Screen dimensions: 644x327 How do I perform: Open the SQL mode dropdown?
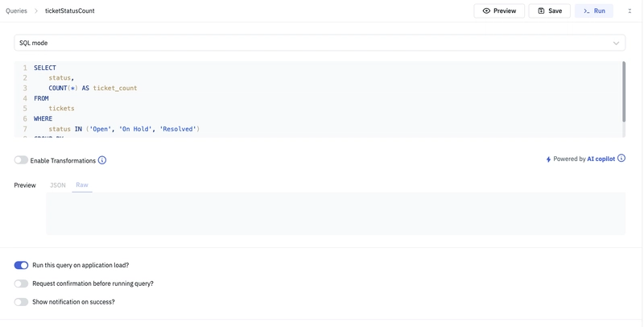click(320, 43)
